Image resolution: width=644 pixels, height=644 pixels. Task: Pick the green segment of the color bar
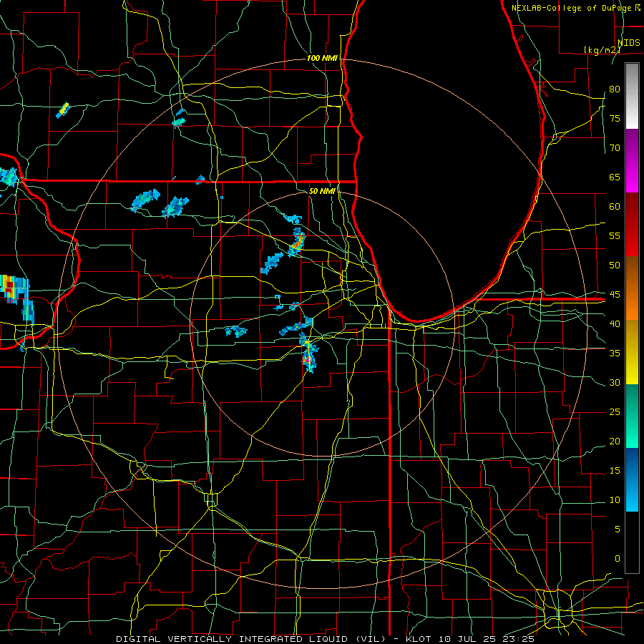(x=632, y=416)
